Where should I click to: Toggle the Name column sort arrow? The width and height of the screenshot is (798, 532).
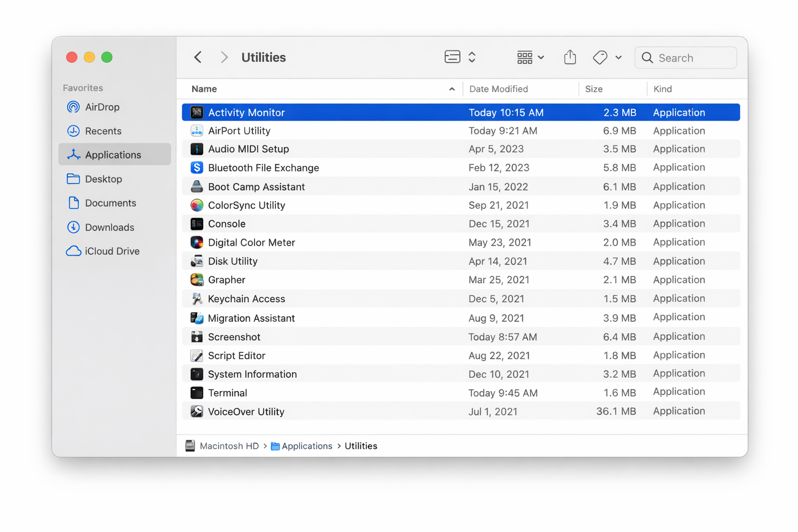pyautogui.click(x=452, y=89)
